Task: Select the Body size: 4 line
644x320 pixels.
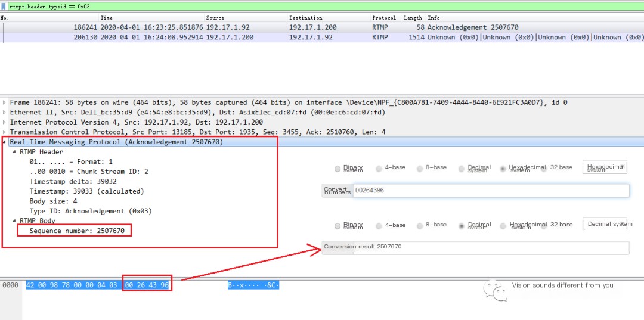Action: [54, 201]
